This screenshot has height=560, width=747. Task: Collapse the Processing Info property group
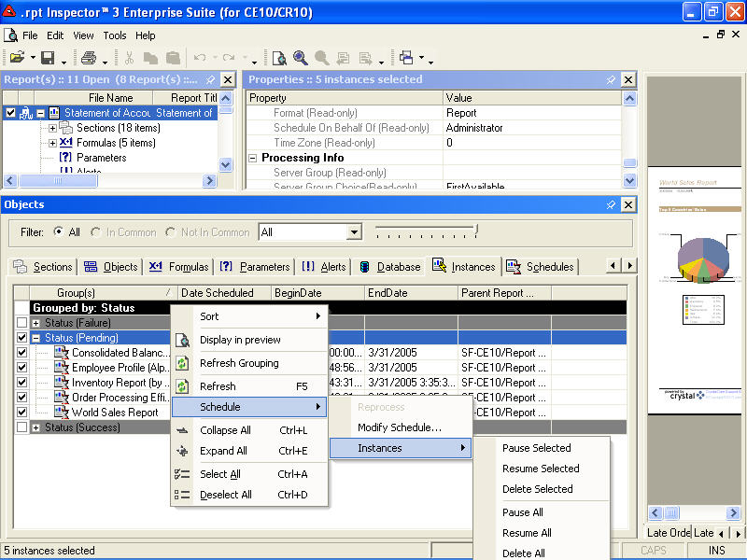[253, 158]
